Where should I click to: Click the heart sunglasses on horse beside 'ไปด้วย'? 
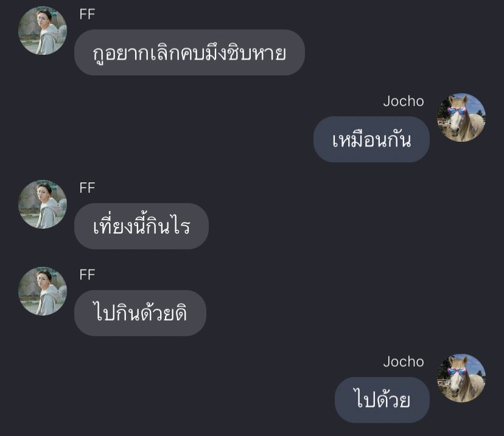tap(457, 372)
